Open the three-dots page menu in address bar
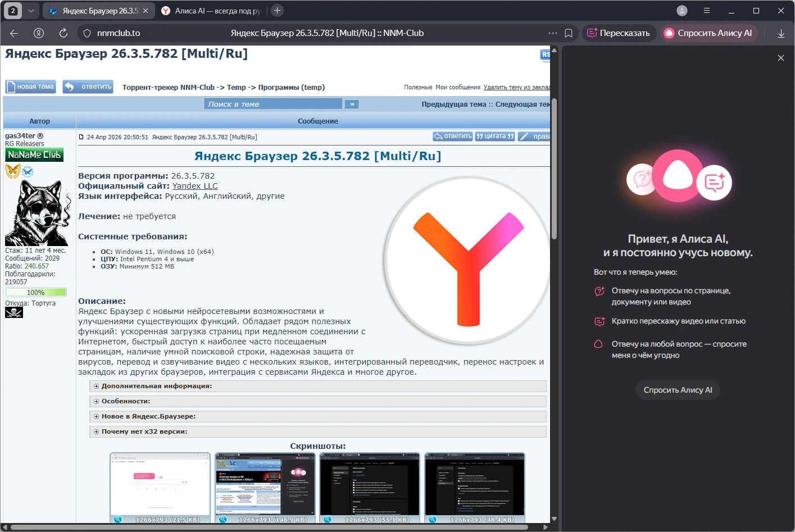Screen dimensions: 795x532 (553, 33)
